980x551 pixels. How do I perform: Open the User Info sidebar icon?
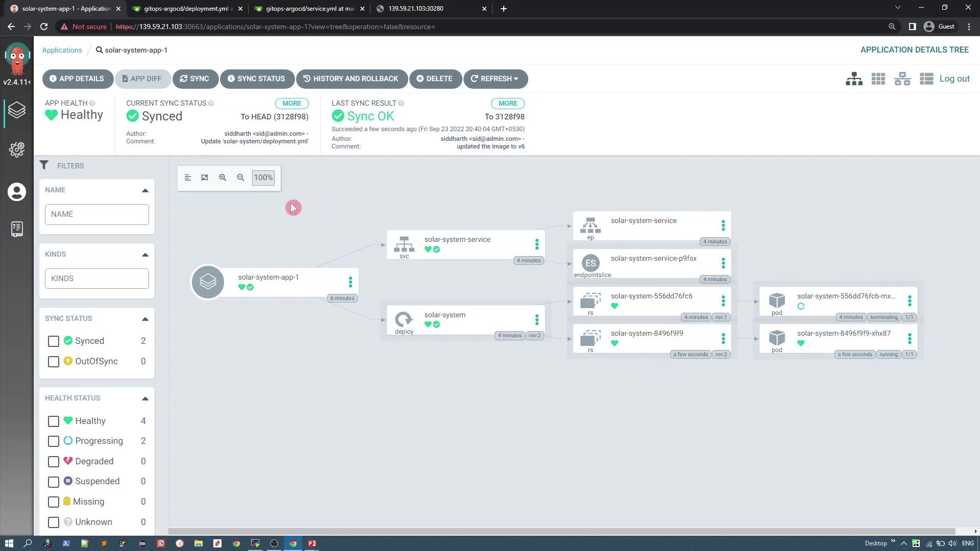pos(17,192)
